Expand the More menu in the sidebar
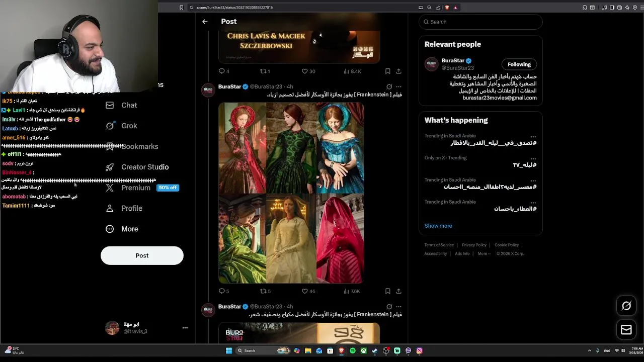The width and height of the screenshot is (644, 362). (x=122, y=229)
